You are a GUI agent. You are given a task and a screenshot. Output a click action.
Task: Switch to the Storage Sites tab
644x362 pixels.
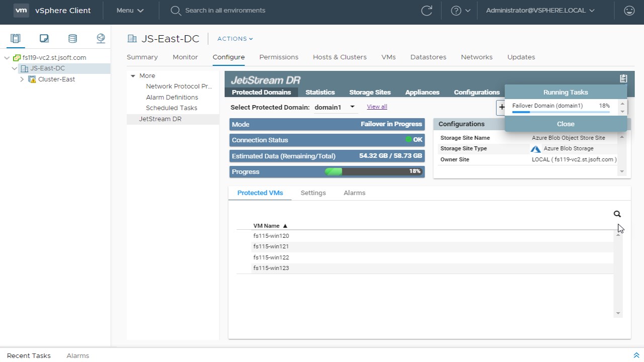[370, 92]
